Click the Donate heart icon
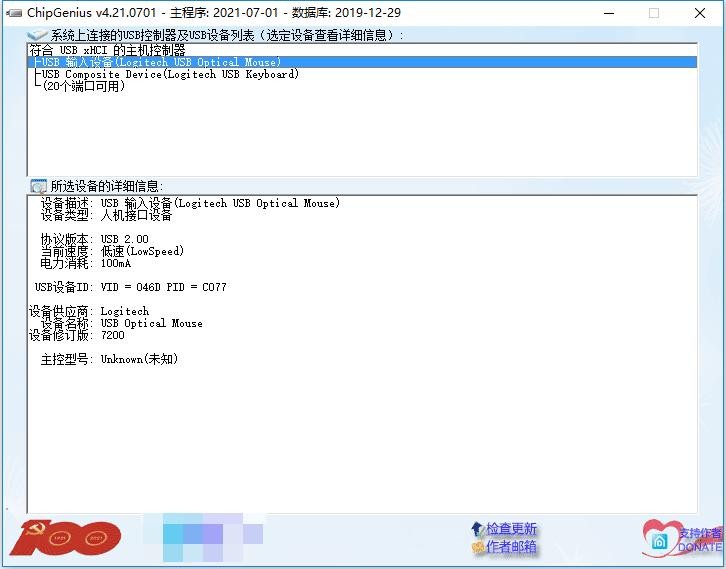 tap(660, 538)
